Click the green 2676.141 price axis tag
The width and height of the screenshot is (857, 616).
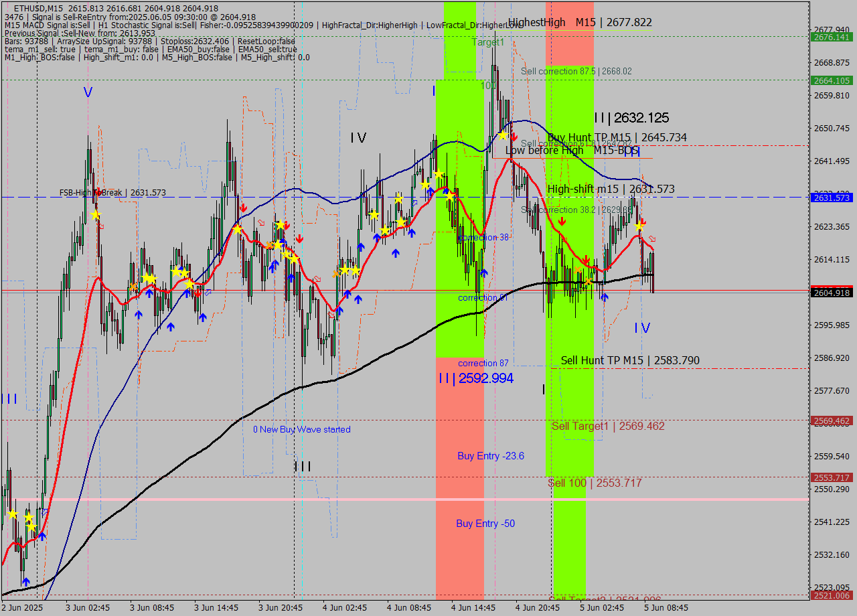point(831,37)
